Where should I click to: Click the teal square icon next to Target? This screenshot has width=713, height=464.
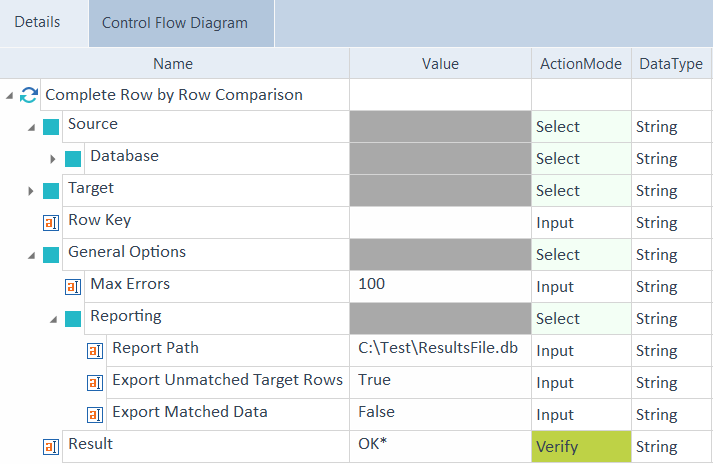coord(51,191)
